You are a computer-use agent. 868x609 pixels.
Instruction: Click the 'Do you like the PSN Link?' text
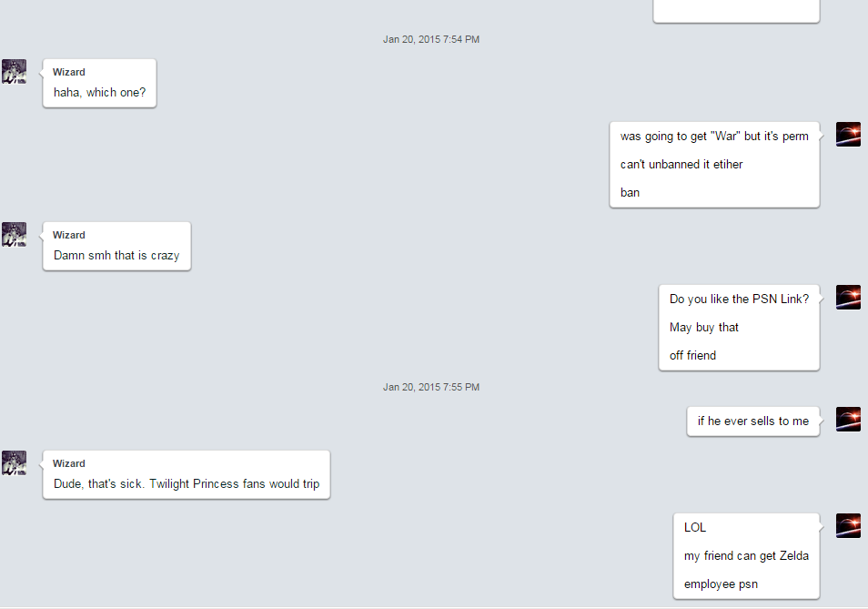[x=739, y=299]
